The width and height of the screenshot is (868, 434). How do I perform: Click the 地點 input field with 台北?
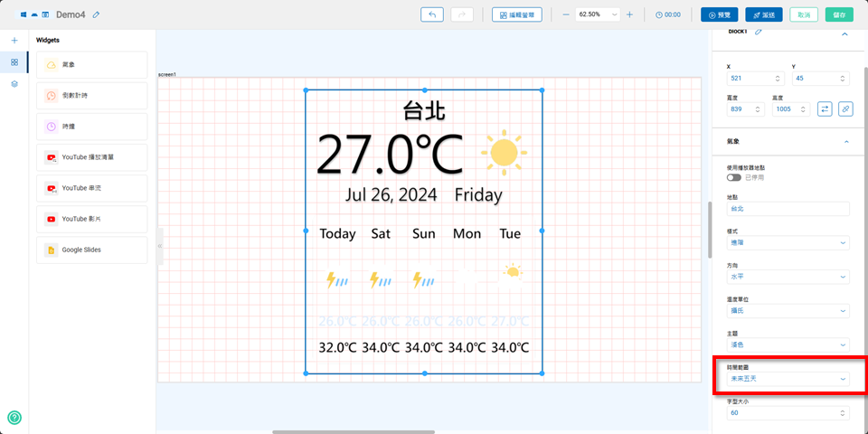point(788,209)
